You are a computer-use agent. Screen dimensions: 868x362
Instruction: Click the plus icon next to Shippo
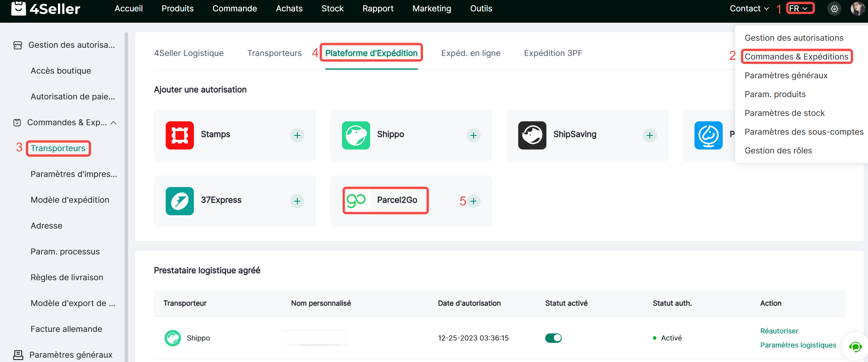473,135
